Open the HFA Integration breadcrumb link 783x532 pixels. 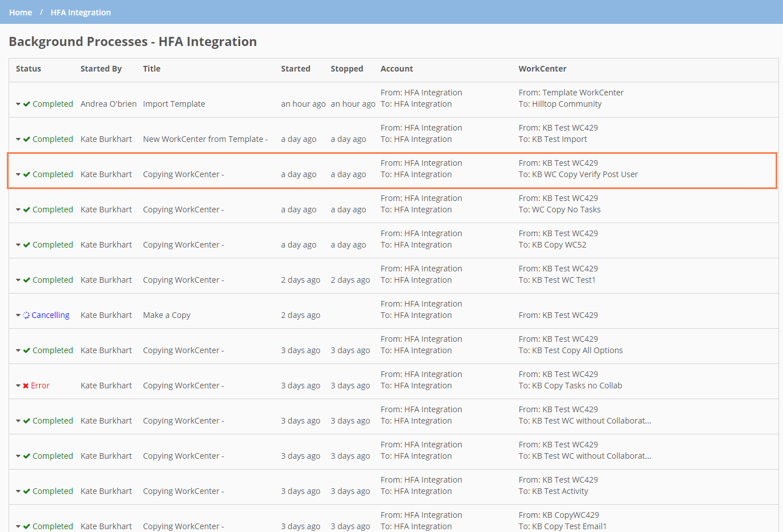[x=81, y=12]
